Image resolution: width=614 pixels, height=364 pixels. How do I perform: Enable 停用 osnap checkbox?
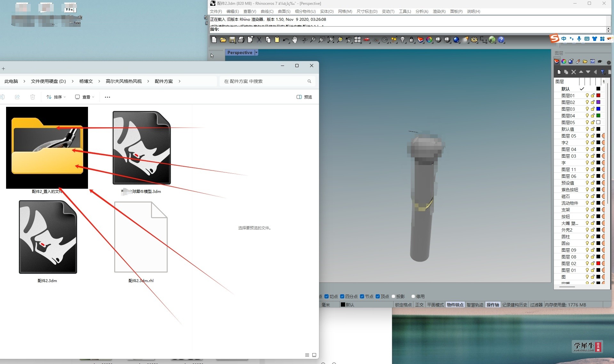(413, 297)
